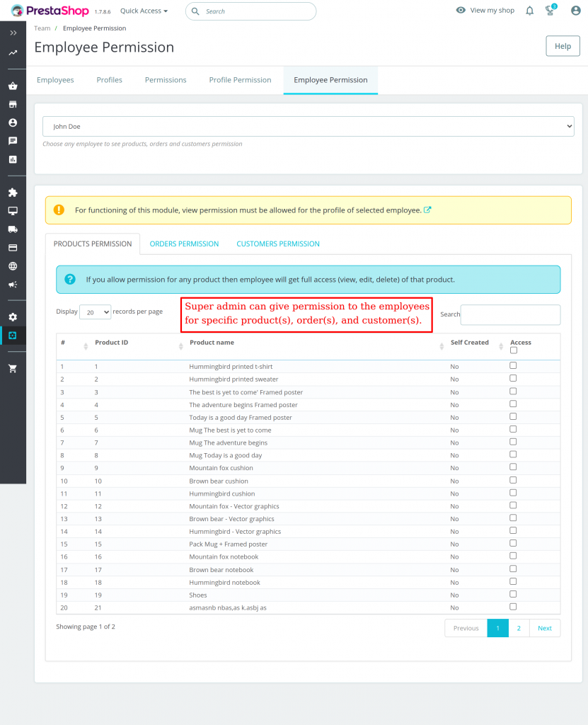Open Advanced Parameters icon in sidebar

pyautogui.click(x=13, y=336)
